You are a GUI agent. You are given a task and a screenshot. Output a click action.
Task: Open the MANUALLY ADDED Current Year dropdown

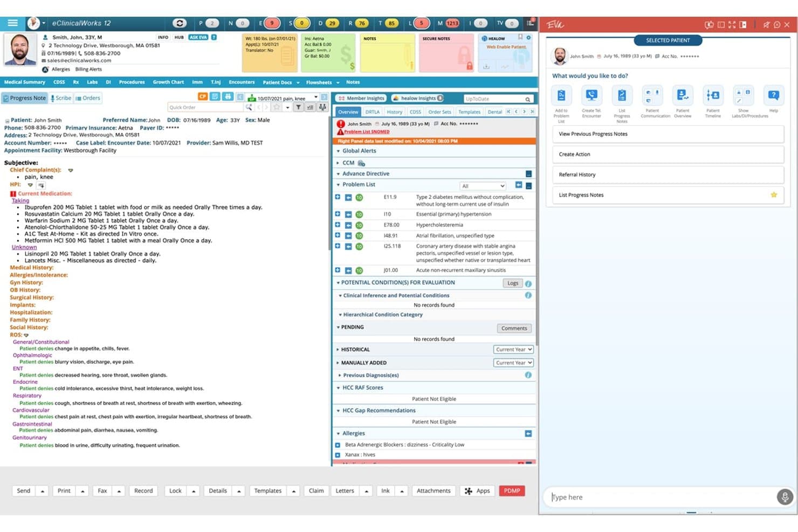[513, 363]
